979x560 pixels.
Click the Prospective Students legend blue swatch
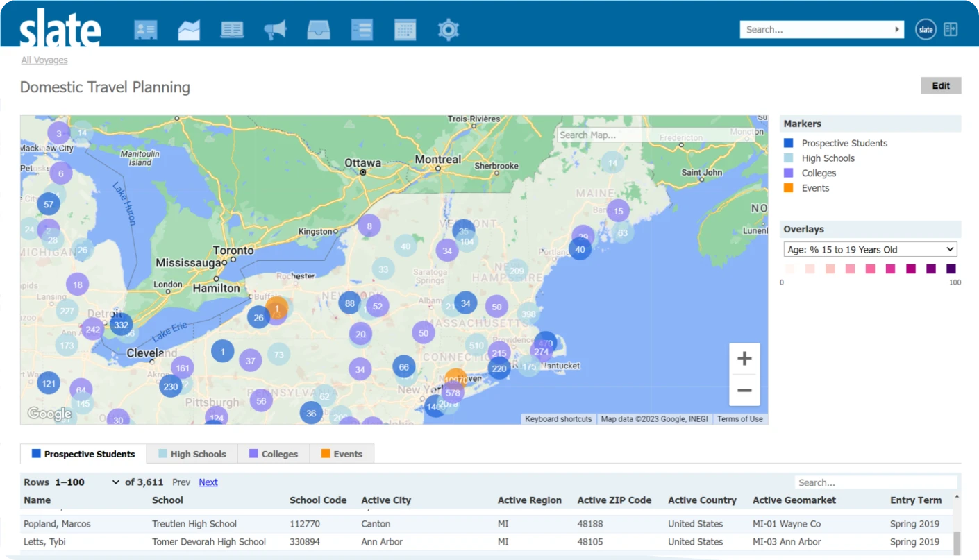[x=788, y=143]
